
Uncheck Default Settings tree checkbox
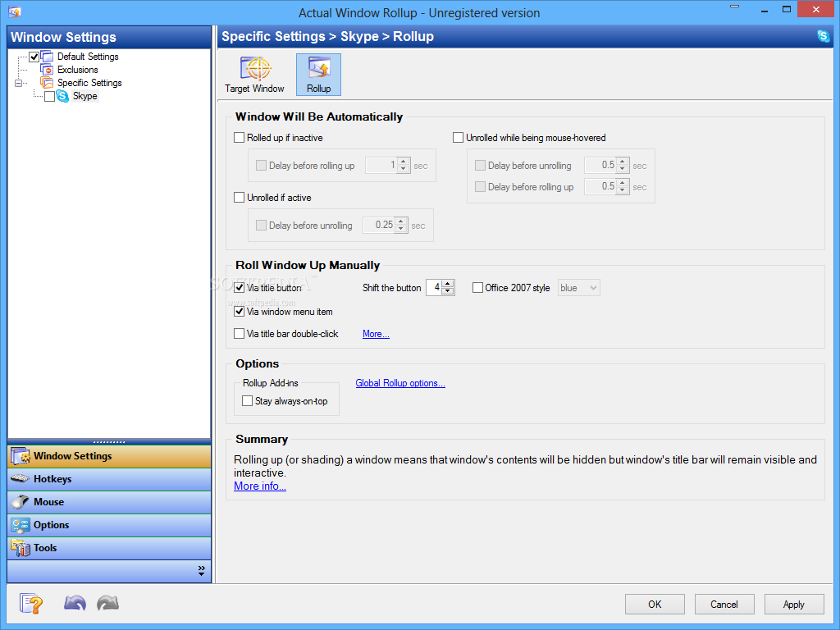coord(34,57)
